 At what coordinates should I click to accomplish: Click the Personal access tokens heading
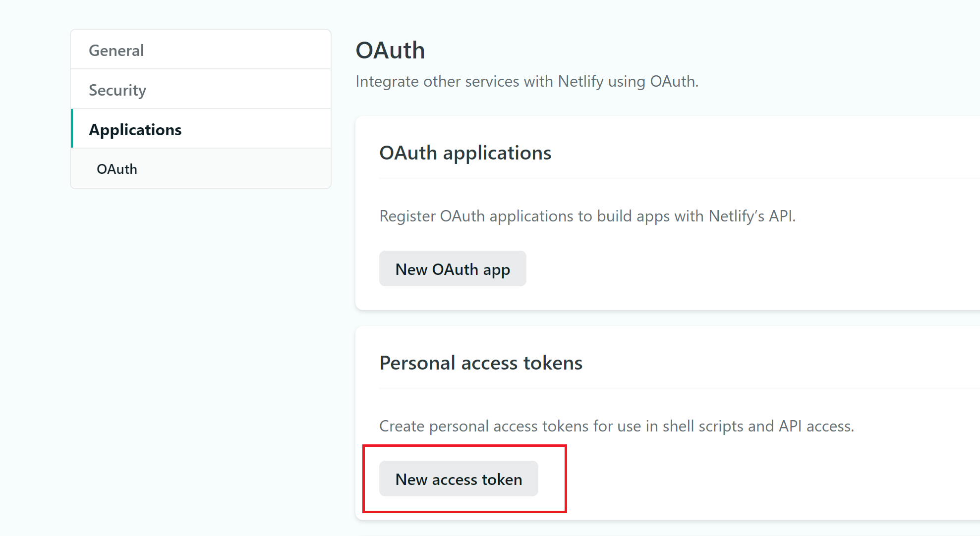click(481, 363)
